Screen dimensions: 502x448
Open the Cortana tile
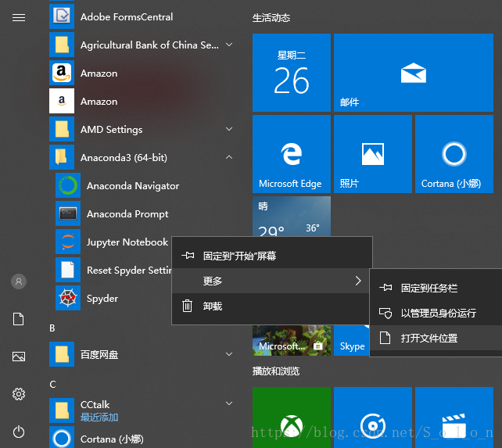tap(454, 154)
